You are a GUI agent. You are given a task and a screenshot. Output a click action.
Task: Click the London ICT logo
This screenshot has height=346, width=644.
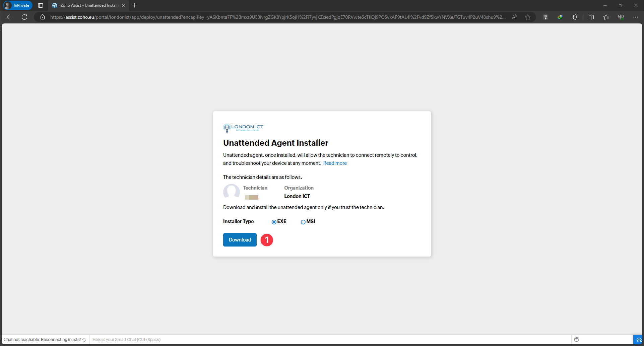point(243,128)
